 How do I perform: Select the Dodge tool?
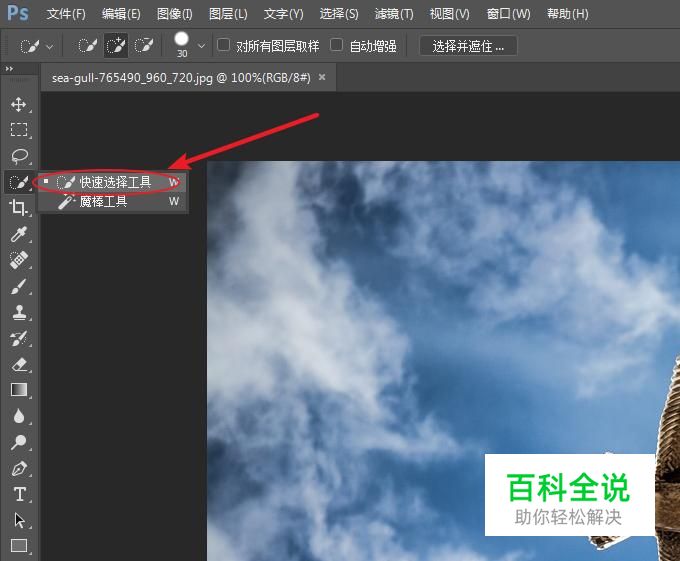click(19, 442)
